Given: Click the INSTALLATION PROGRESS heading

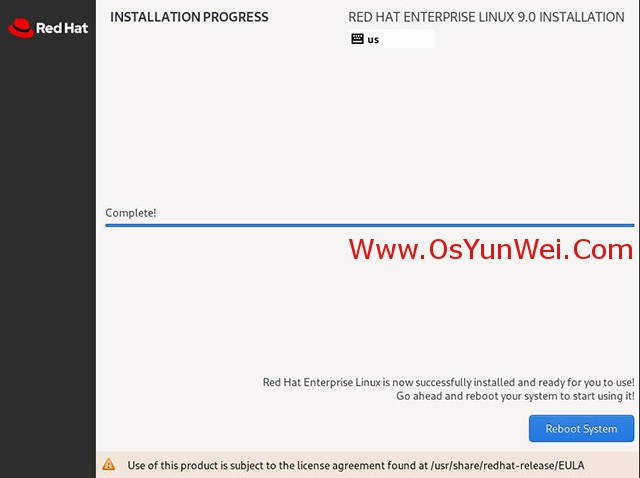Looking at the screenshot, I should (x=189, y=17).
